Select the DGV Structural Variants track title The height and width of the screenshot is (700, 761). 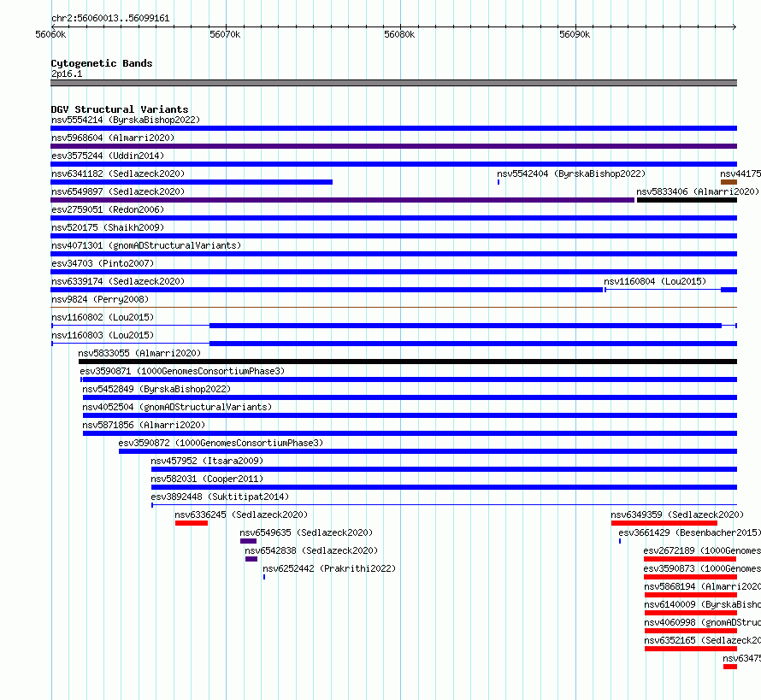(120, 109)
